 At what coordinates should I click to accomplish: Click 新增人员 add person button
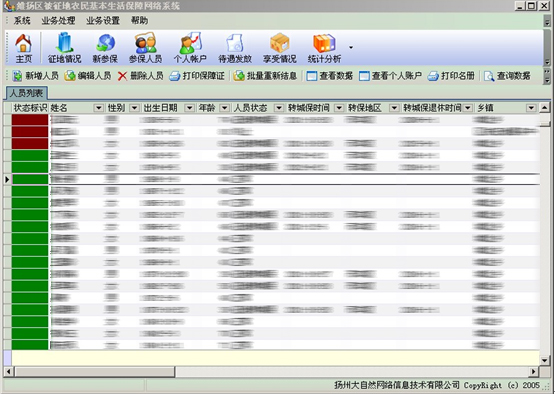click(35, 75)
